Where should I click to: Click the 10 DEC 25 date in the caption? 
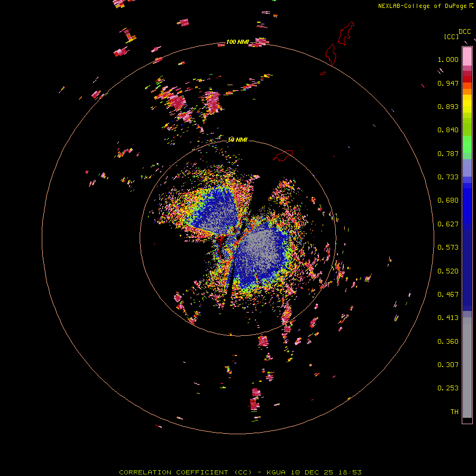[312, 472]
